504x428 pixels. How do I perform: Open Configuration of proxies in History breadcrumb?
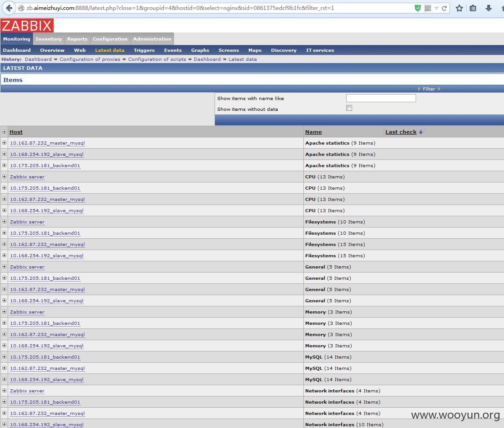[x=90, y=59]
